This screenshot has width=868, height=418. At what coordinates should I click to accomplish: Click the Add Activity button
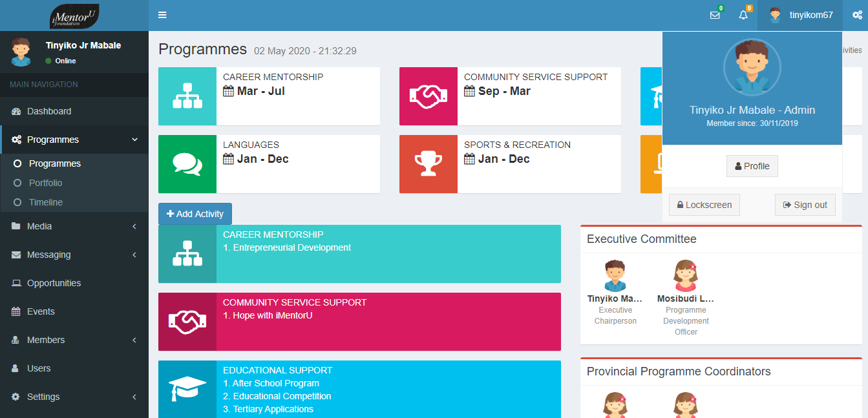click(195, 214)
